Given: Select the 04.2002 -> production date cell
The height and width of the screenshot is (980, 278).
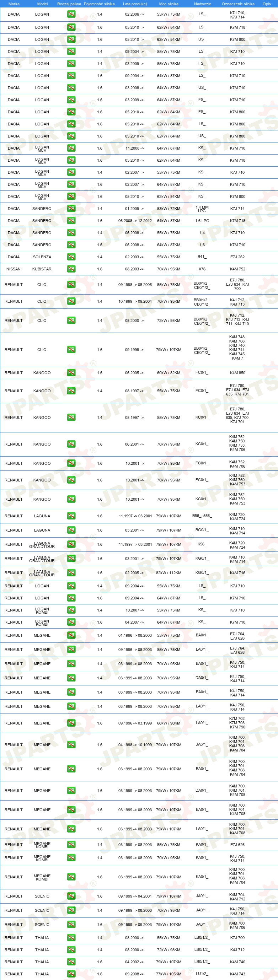Looking at the screenshot, I should click(x=134, y=962).
